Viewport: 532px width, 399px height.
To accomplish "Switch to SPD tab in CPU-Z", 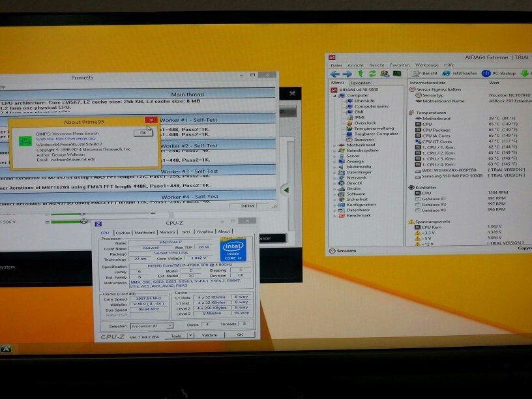I will 186,232.
